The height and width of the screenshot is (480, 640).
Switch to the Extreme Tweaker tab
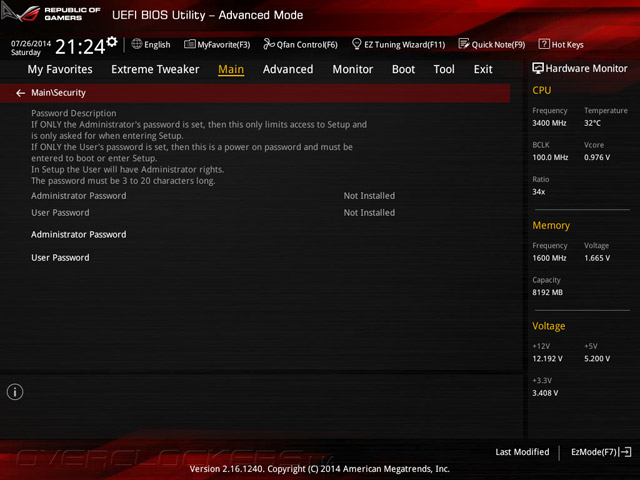pyautogui.click(x=155, y=69)
